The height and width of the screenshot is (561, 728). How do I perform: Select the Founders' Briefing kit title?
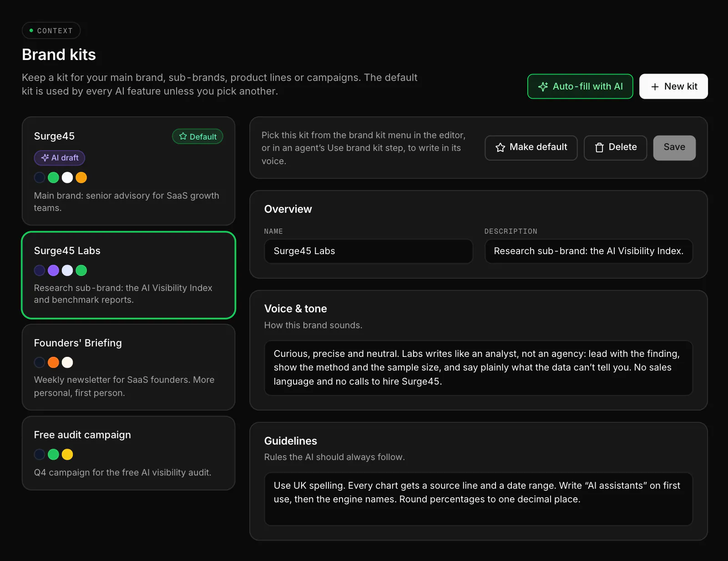(x=78, y=343)
